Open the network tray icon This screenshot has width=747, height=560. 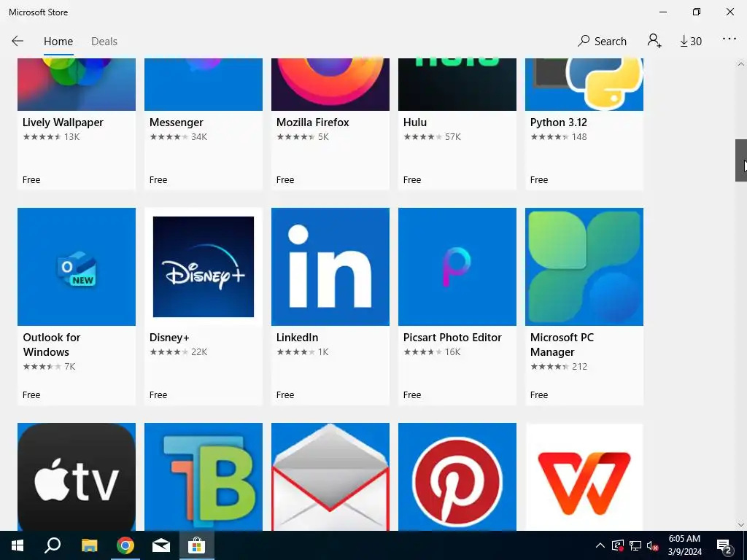pyautogui.click(x=635, y=545)
